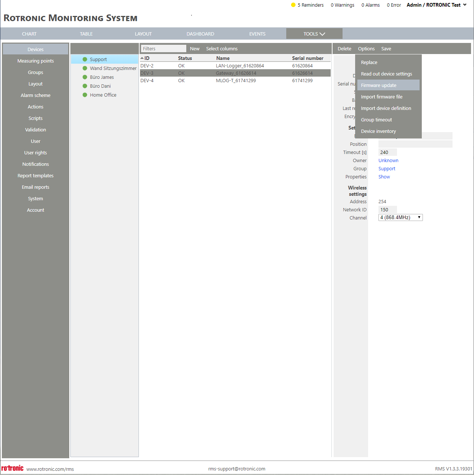The height and width of the screenshot is (476, 474).
Task: Click Show next to Properties
Action: tap(384, 177)
